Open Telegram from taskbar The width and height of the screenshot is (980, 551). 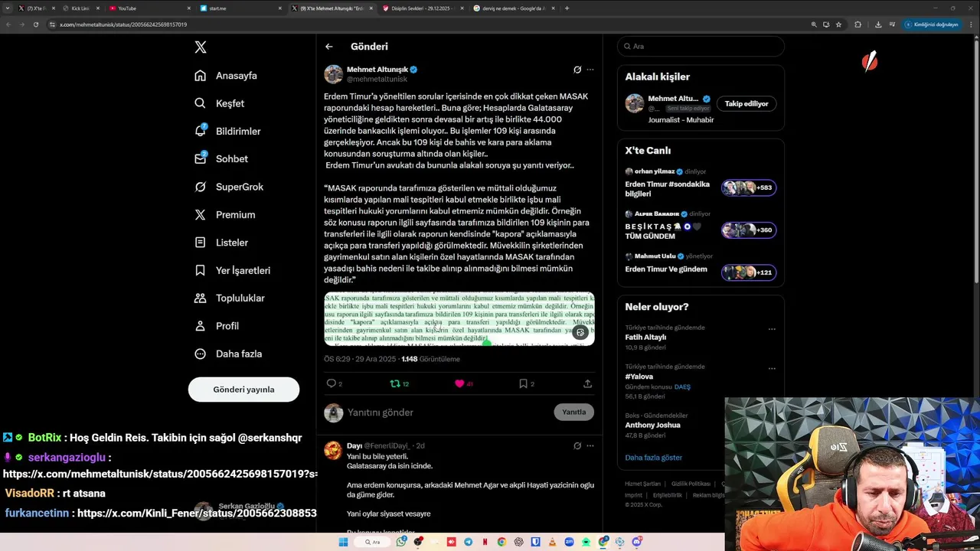click(x=468, y=542)
